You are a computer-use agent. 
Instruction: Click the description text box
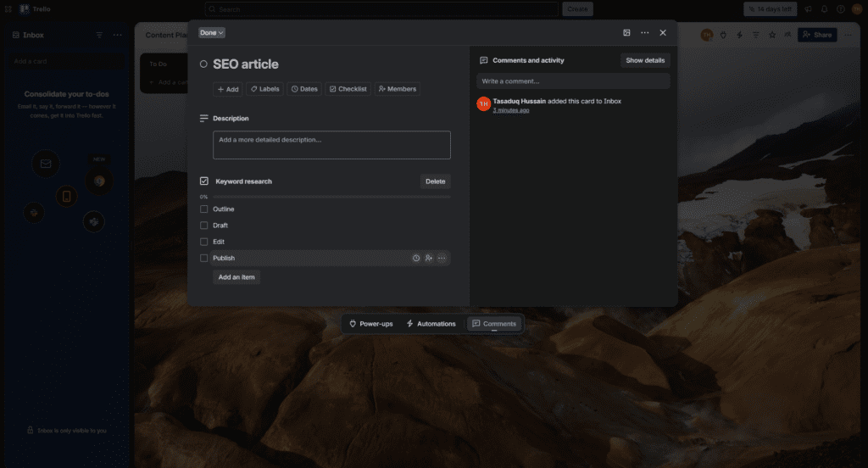click(x=331, y=145)
